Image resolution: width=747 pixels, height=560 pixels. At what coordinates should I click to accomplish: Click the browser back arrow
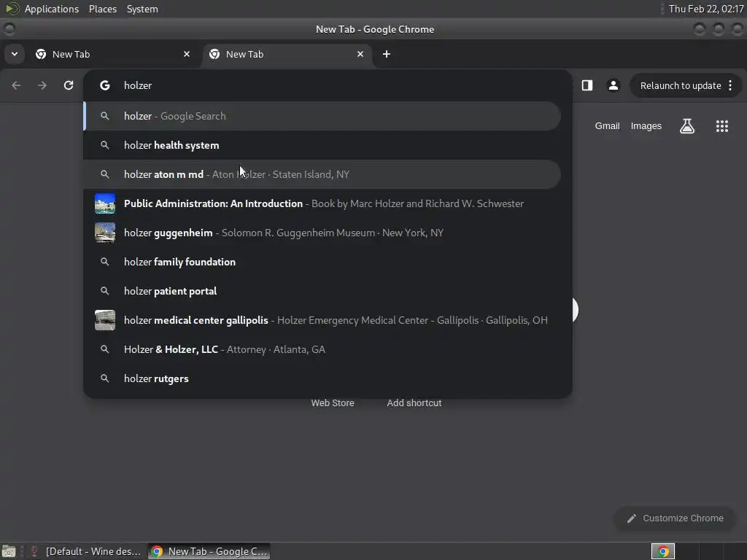(16, 85)
